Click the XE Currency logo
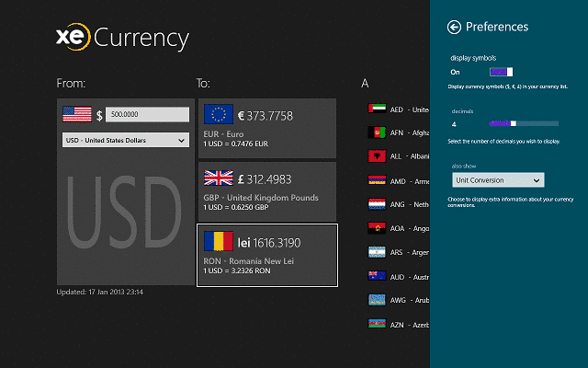This screenshot has height=368, width=588. [122, 37]
